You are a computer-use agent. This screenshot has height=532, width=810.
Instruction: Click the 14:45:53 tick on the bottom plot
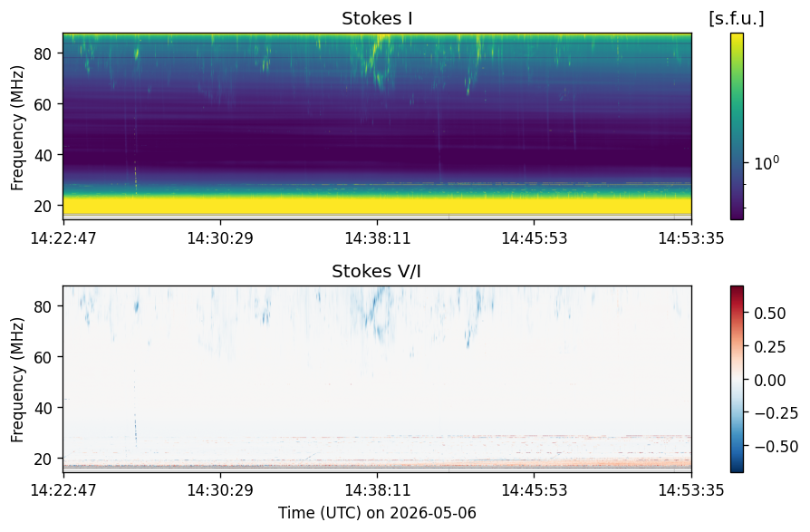tap(535, 489)
